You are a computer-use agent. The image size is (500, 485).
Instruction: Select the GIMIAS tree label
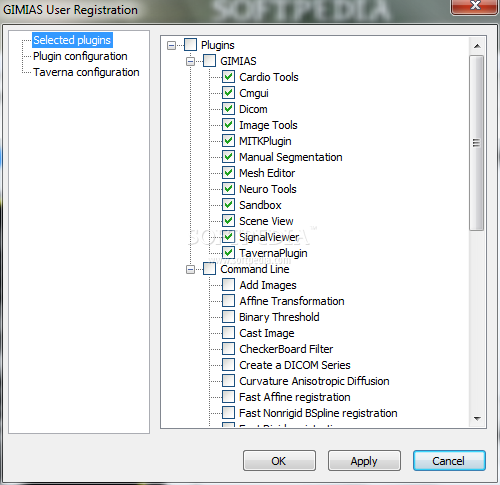tap(238, 61)
